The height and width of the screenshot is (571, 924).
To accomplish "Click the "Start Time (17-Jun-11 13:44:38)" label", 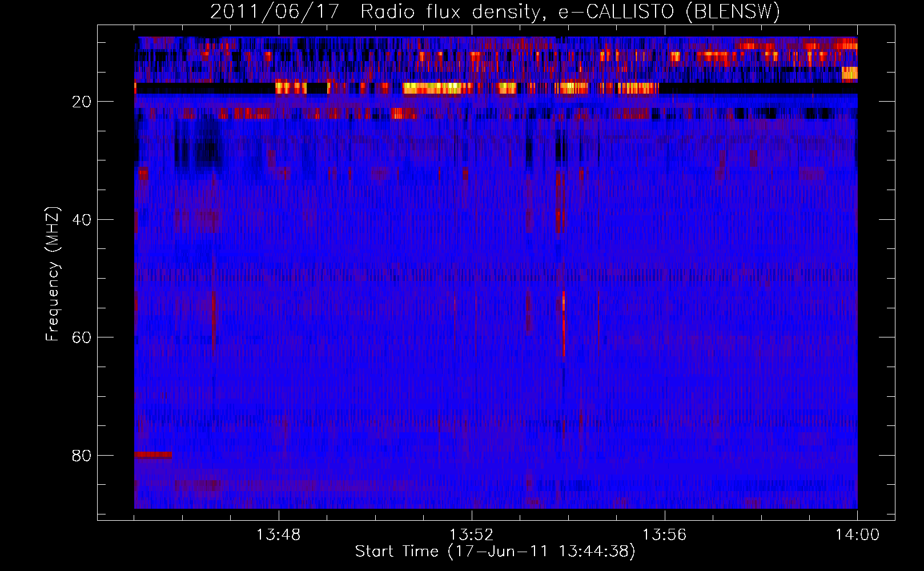I will pos(495,552).
